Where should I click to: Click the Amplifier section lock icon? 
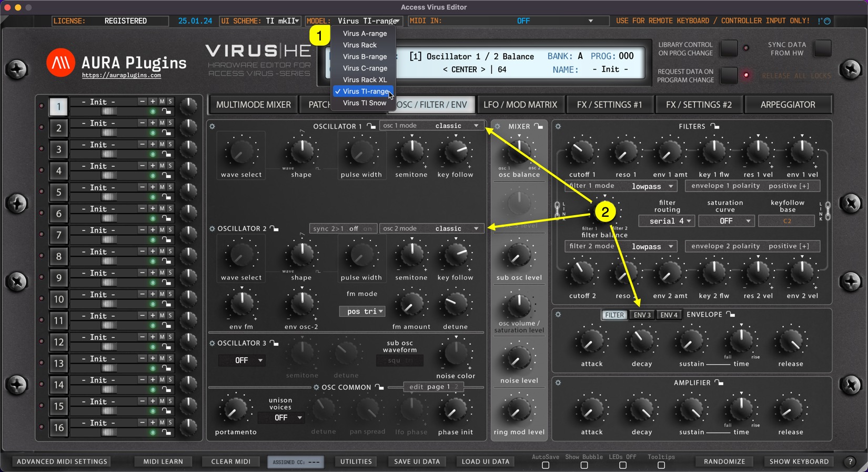719,383
